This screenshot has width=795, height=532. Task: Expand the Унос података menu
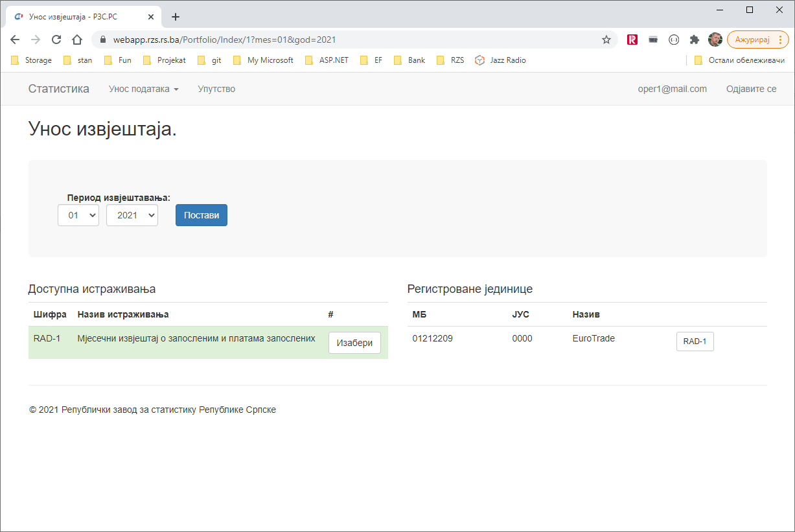(143, 89)
